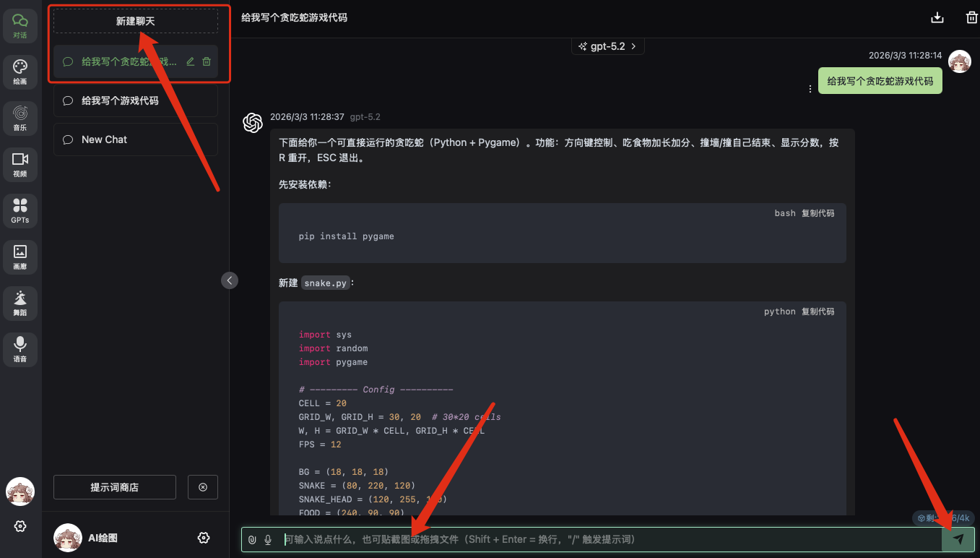The image size is (980, 558).
Task: Click the clear-all circle-x button beside 提示词商店
Action: 203,487
